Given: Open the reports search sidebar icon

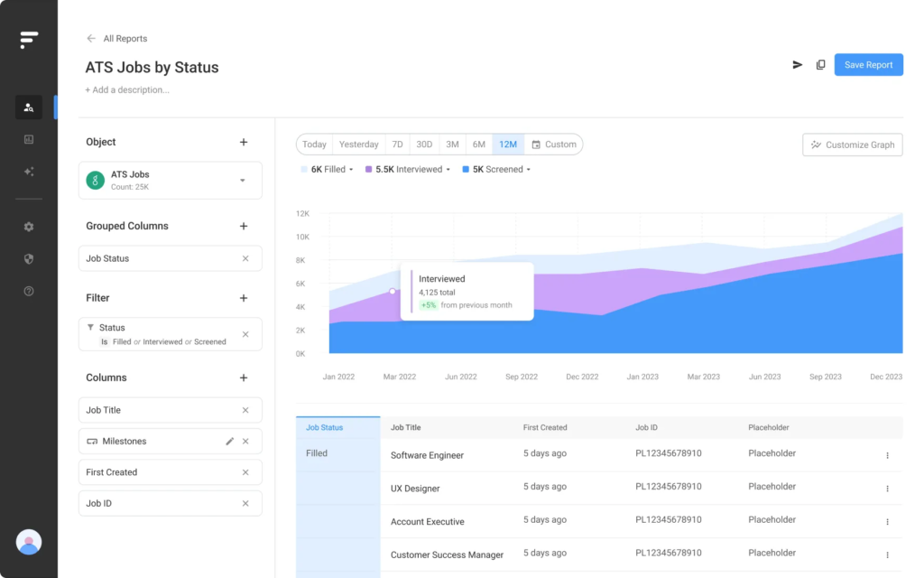Looking at the screenshot, I should tap(28, 107).
